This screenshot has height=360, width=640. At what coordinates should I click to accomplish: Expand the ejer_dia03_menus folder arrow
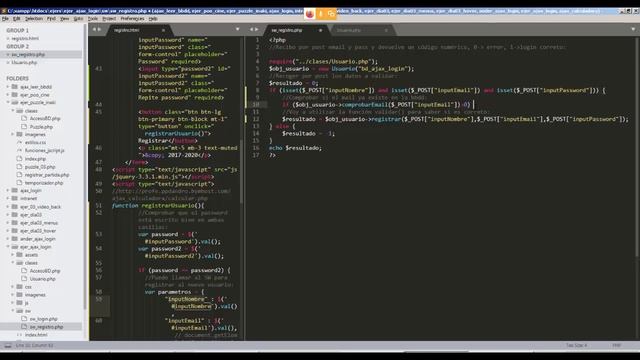click(8, 223)
